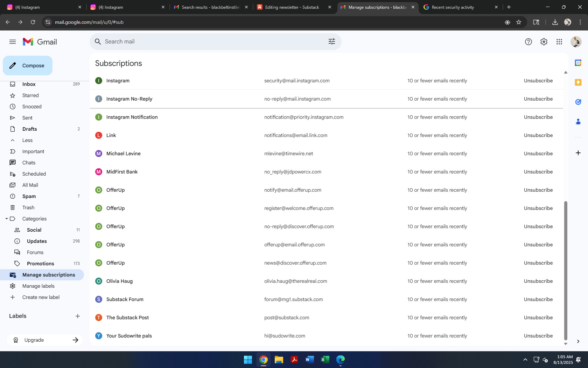Image resolution: width=588 pixels, height=368 pixels.
Task: Unsubscribe from Instagram No-Reply
Action: point(538,99)
